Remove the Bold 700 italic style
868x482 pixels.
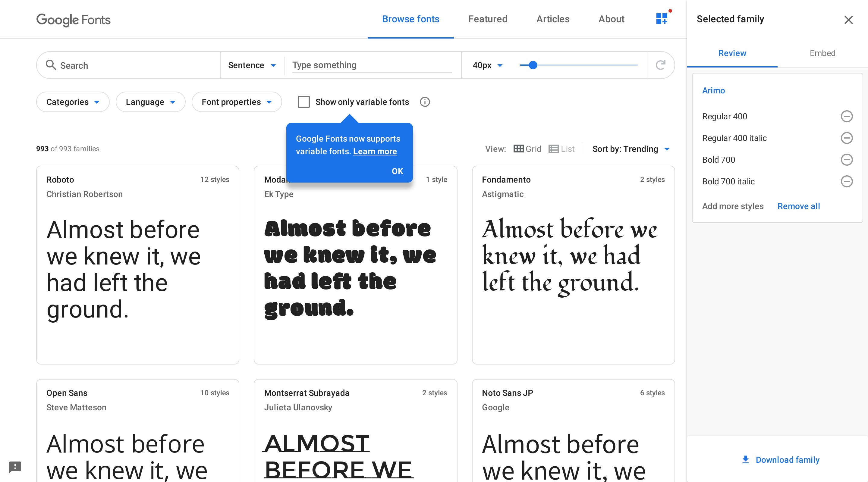[x=846, y=181]
